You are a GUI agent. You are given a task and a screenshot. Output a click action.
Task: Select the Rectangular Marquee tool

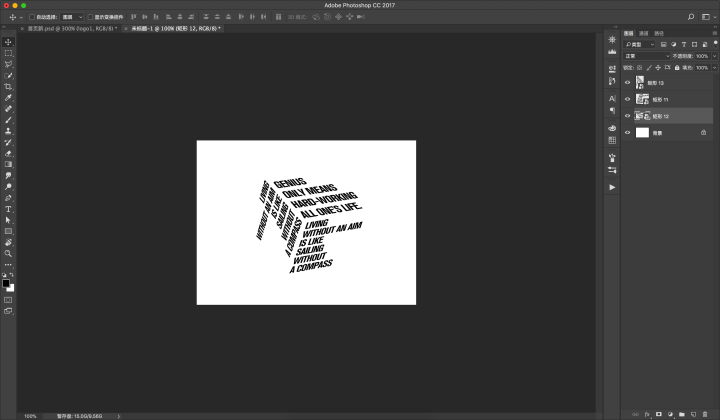(8, 52)
